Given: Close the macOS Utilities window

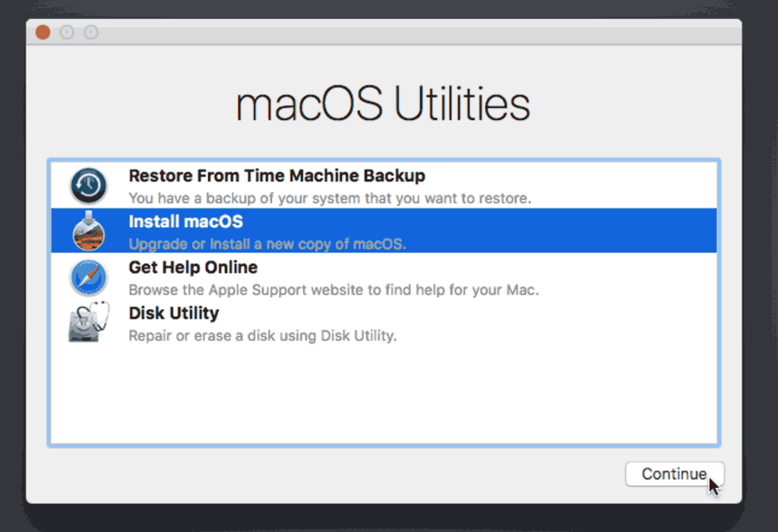Looking at the screenshot, I should tap(43, 32).
